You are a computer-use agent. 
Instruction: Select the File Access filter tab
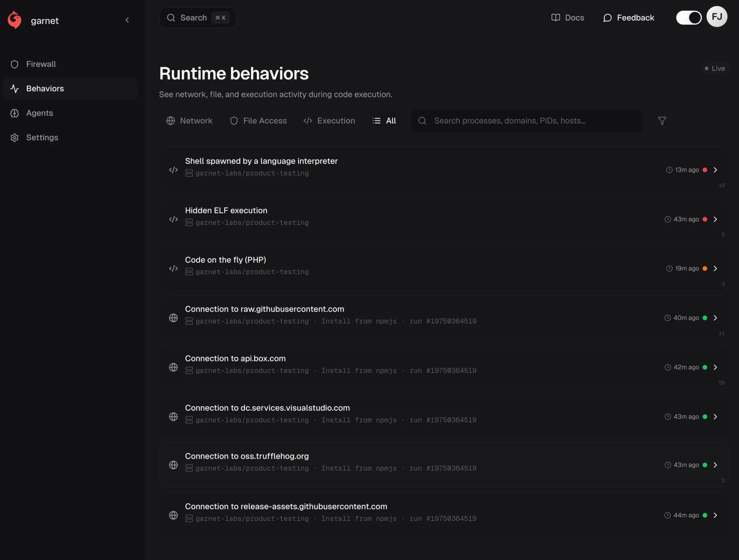click(258, 121)
